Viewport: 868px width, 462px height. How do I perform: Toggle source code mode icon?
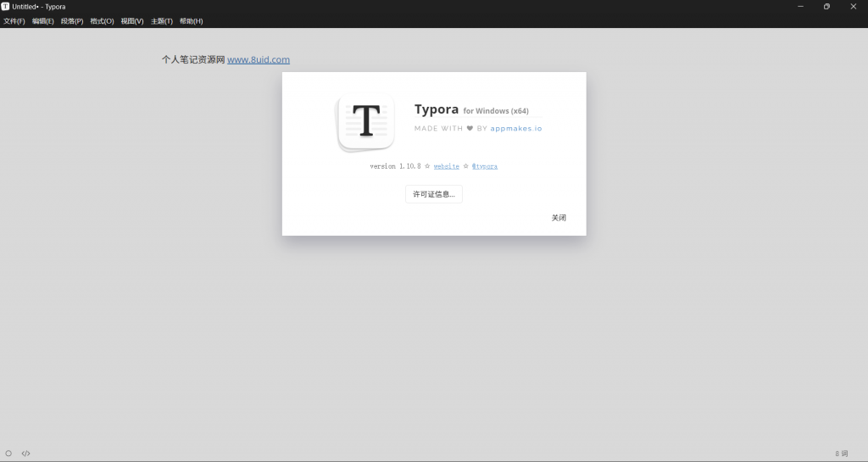tap(25, 454)
